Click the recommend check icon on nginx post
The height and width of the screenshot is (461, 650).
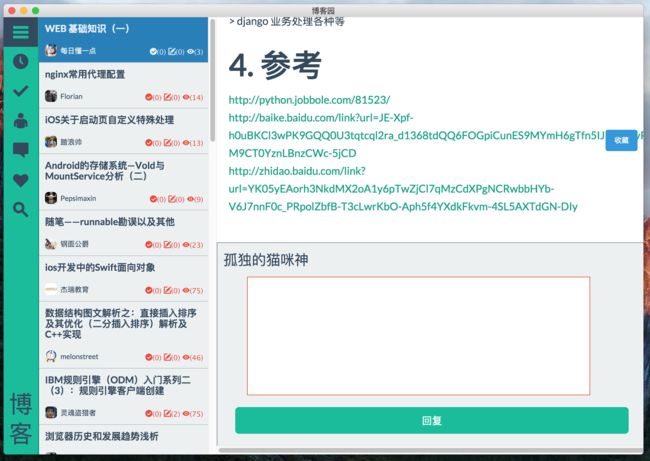coord(148,97)
